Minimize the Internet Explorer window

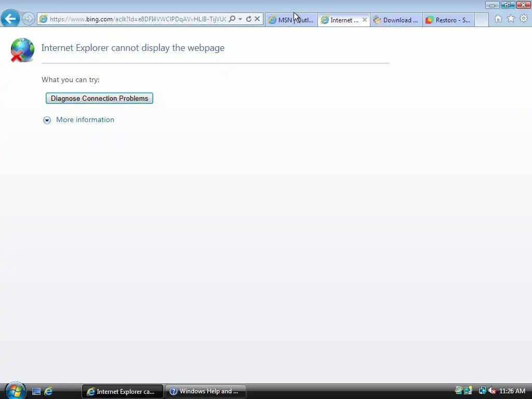(x=492, y=5)
